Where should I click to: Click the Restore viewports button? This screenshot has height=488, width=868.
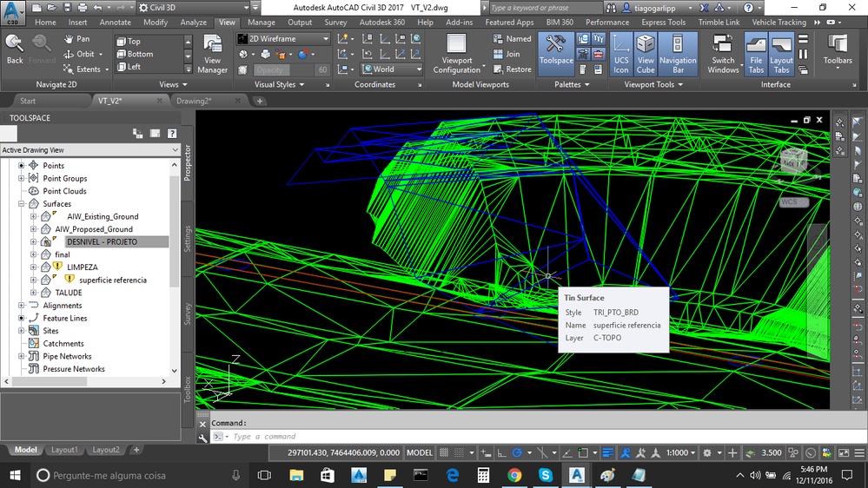tap(512, 69)
